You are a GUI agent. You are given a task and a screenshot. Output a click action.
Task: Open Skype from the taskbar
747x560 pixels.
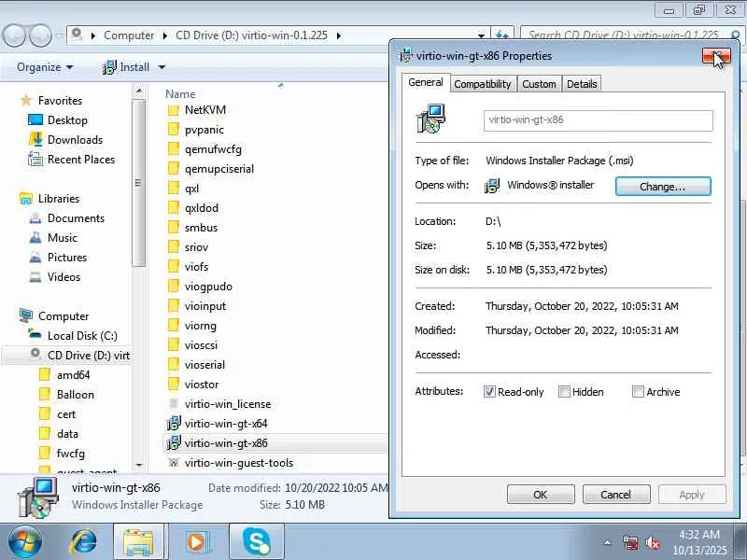[256, 542]
